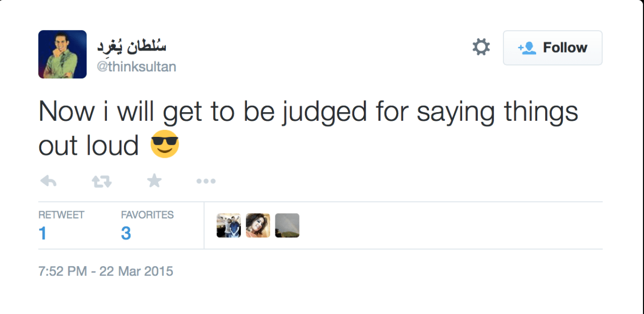
Task: Open the first favoriter's avatar
Action: 229,225
